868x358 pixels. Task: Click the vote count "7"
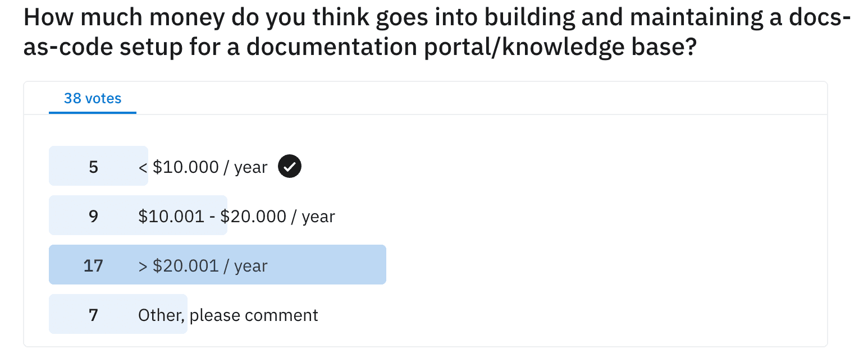click(93, 315)
